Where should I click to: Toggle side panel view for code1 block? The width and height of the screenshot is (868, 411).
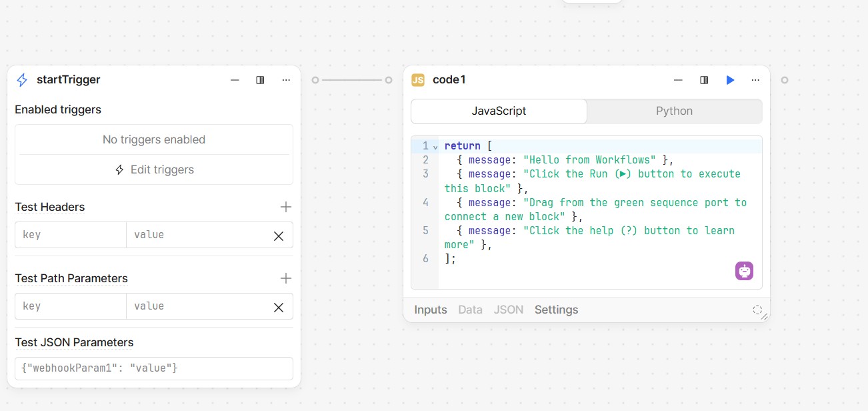click(704, 80)
